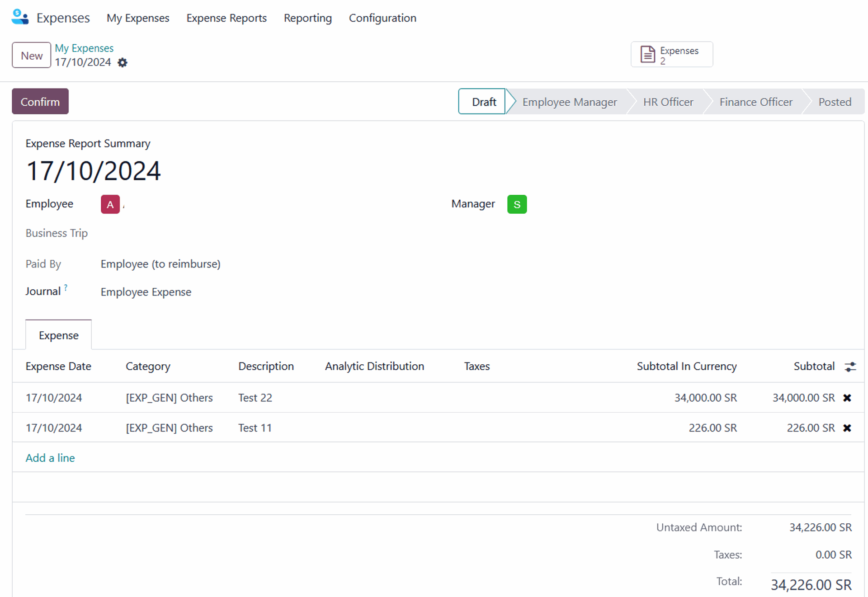Click the red employee avatar A

tap(110, 204)
